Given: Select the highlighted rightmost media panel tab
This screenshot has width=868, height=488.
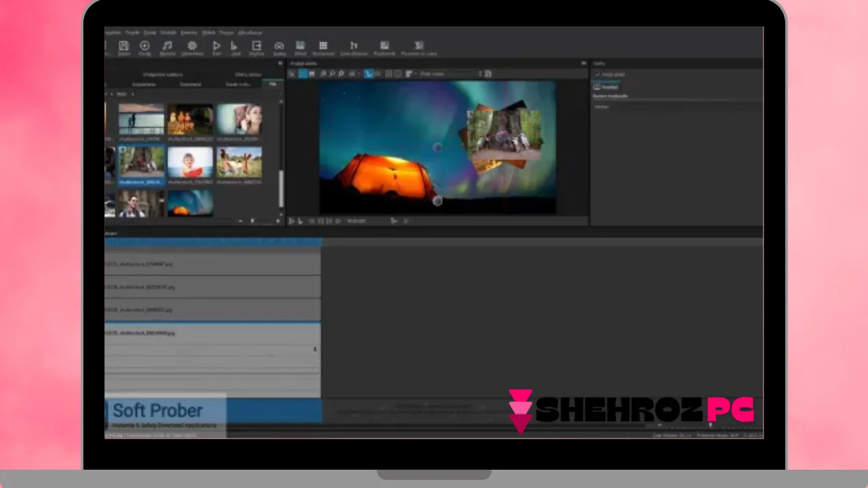Looking at the screenshot, I should pos(273,84).
